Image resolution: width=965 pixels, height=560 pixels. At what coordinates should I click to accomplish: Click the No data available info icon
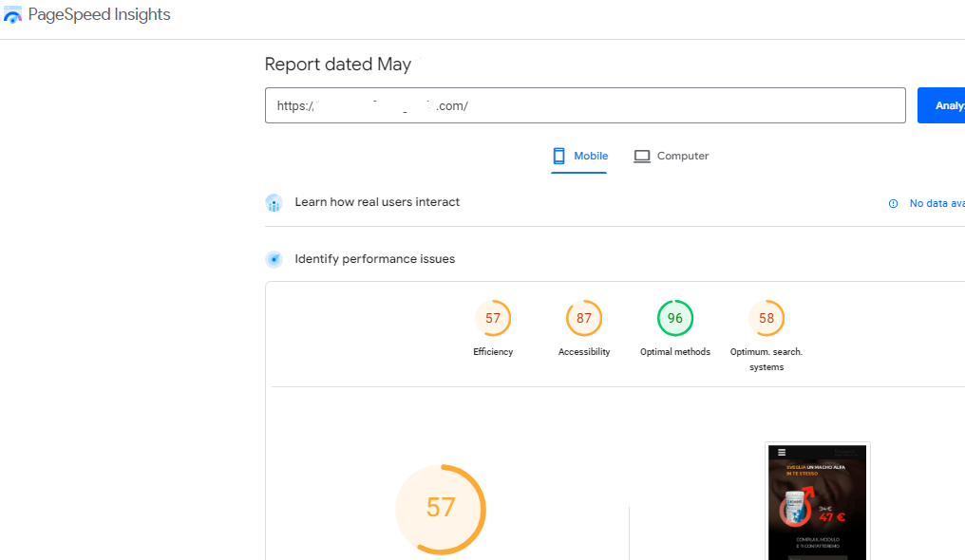[x=893, y=203]
